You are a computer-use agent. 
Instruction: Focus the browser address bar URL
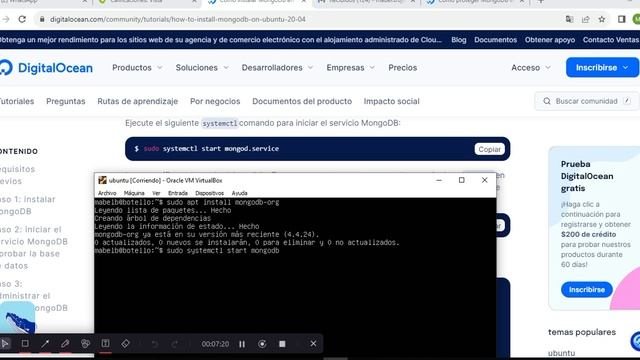pos(178,19)
